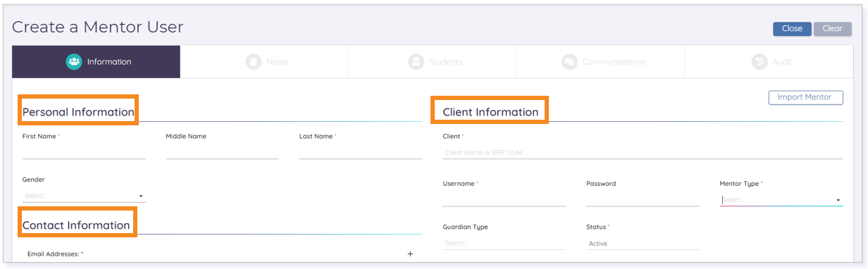Screen dimensions: 868x269
Task: Click the Students tab icon
Action: point(416,62)
